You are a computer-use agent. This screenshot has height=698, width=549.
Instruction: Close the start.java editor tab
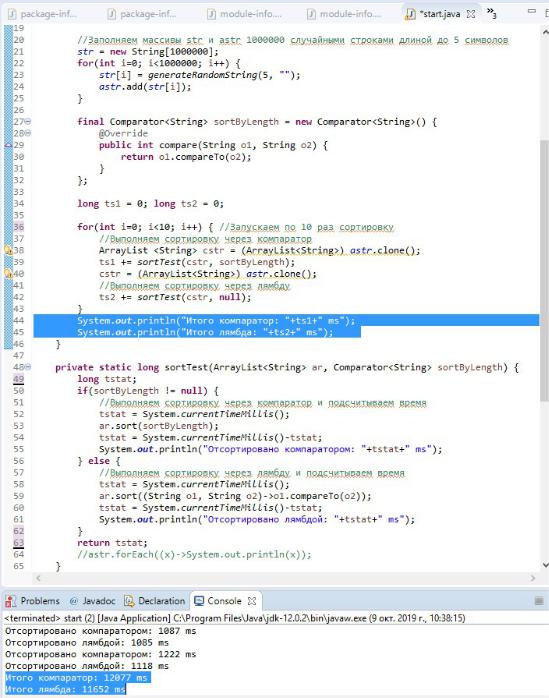(x=471, y=14)
